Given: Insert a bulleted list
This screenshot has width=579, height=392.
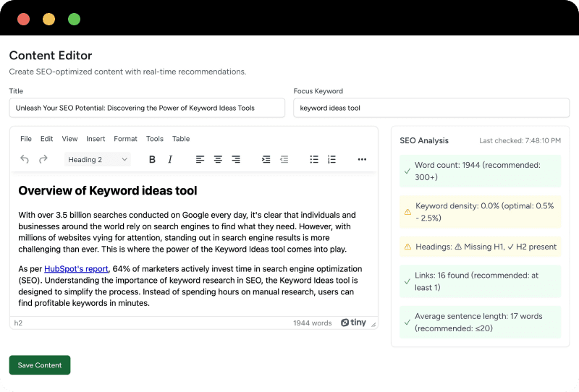Looking at the screenshot, I should click(x=314, y=159).
